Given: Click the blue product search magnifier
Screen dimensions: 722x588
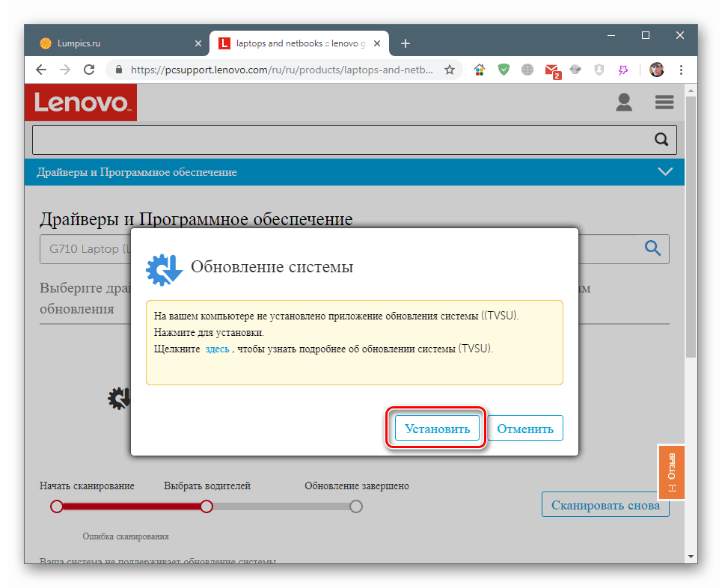Looking at the screenshot, I should click(652, 248).
